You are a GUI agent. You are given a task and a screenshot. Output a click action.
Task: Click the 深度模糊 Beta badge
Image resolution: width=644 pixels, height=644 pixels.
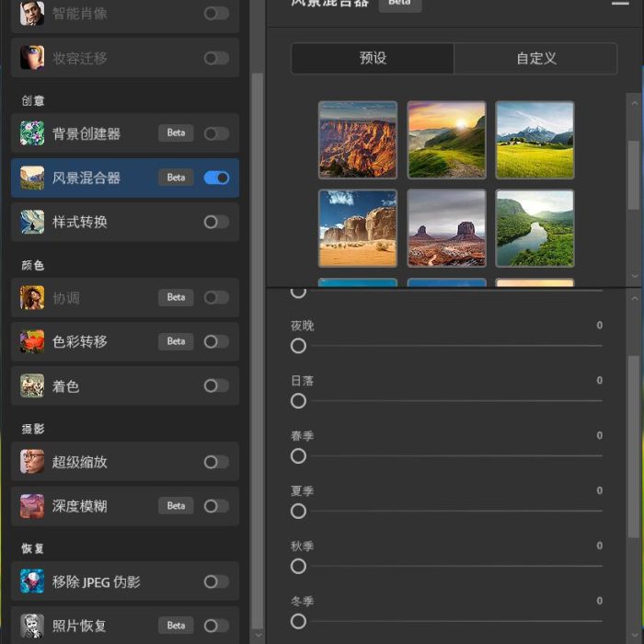pos(176,506)
